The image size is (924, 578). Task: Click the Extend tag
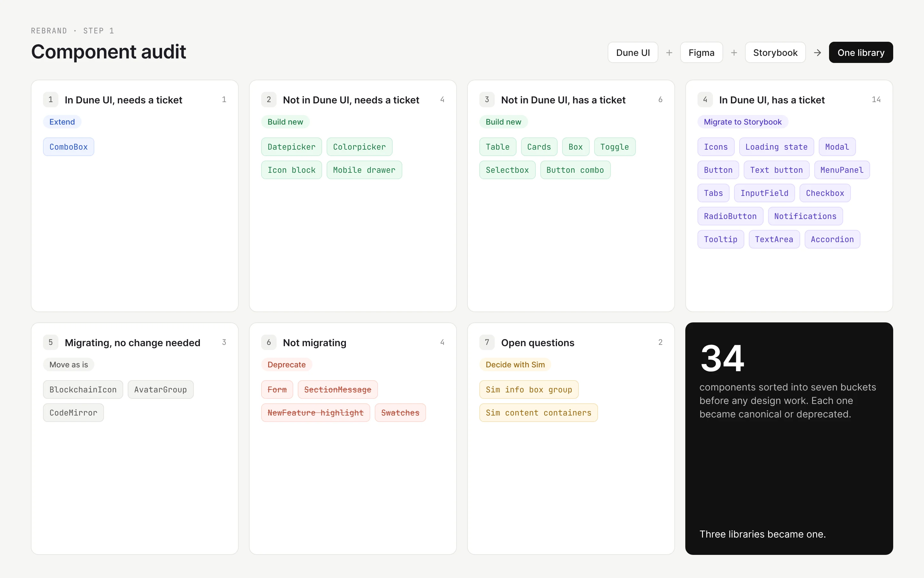point(62,122)
